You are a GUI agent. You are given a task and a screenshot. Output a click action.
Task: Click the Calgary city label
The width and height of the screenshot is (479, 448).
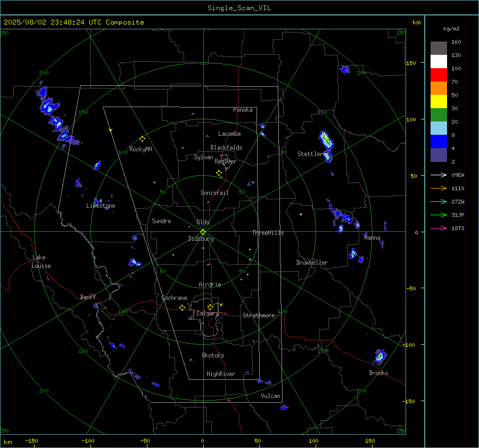(x=208, y=313)
